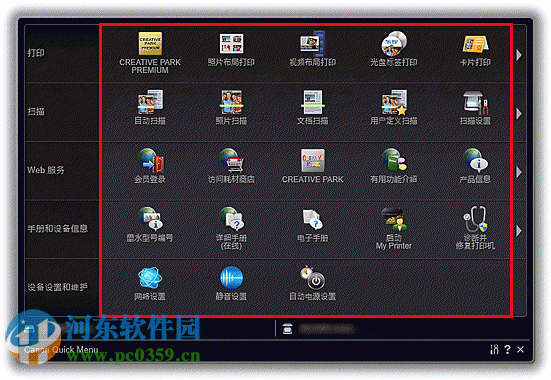Open 自动电源设置 auto power settings

pyautogui.click(x=312, y=278)
